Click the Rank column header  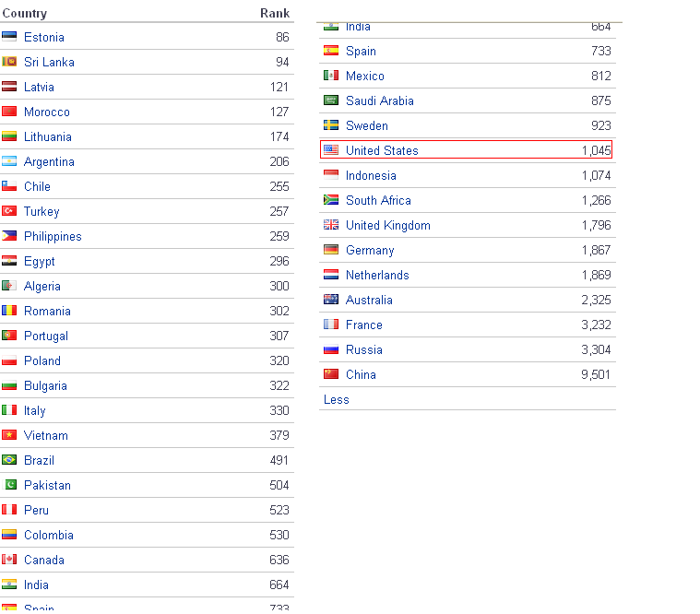pyautogui.click(x=275, y=13)
